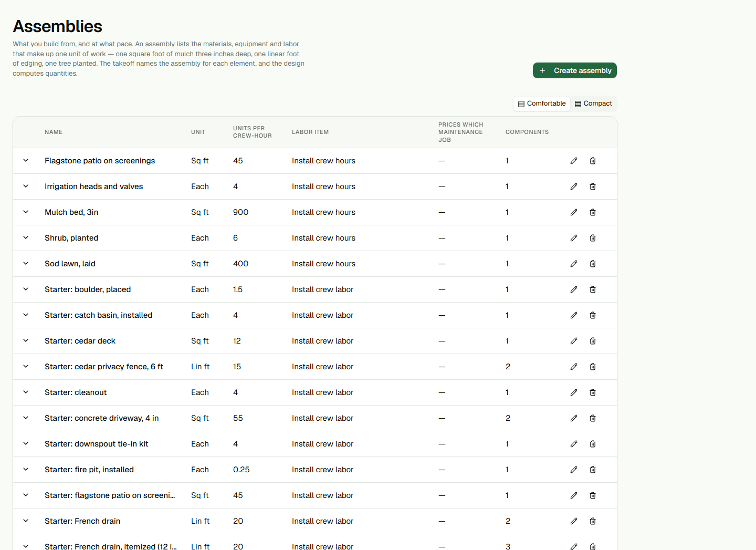Image resolution: width=756 pixels, height=550 pixels.
Task: Delete Starter: cedar privacy fence, 6 ft
Action: 593,367
